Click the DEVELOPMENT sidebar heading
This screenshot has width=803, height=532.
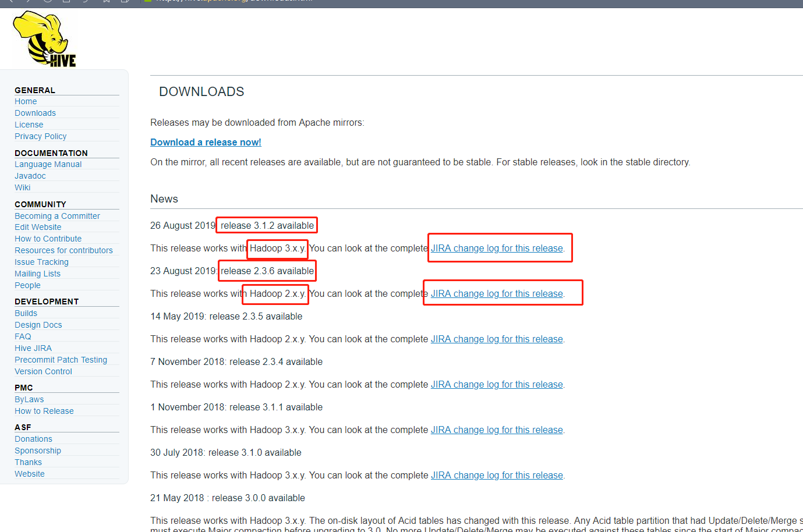(x=47, y=302)
